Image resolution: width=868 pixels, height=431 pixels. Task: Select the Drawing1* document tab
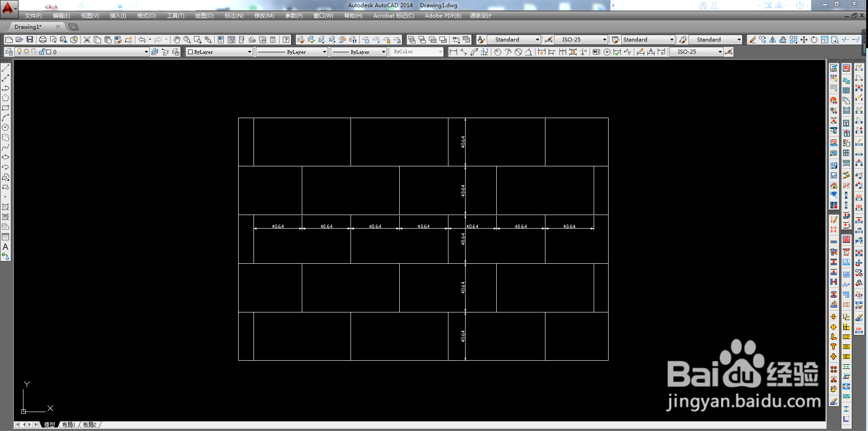pyautogui.click(x=28, y=27)
